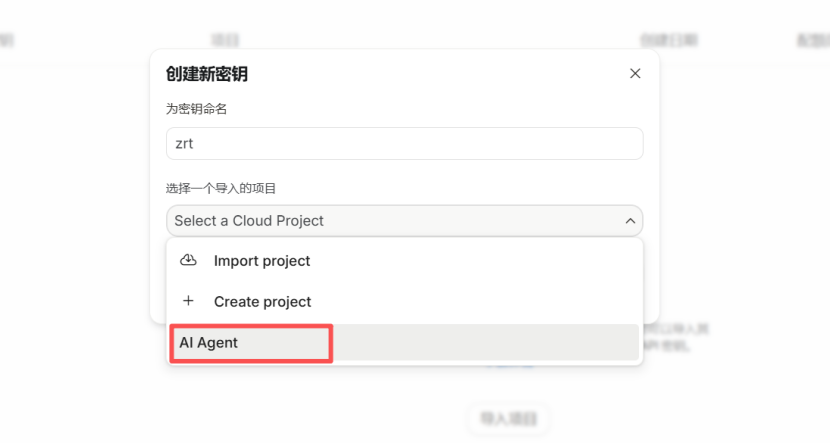Choose the Create project menu entry
The image size is (830, 444).
(x=262, y=302)
